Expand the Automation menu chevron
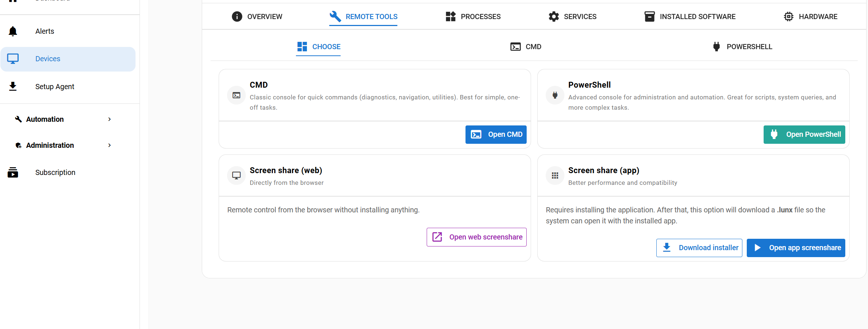Image resolution: width=868 pixels, height=329 pixels. [110, 119]
